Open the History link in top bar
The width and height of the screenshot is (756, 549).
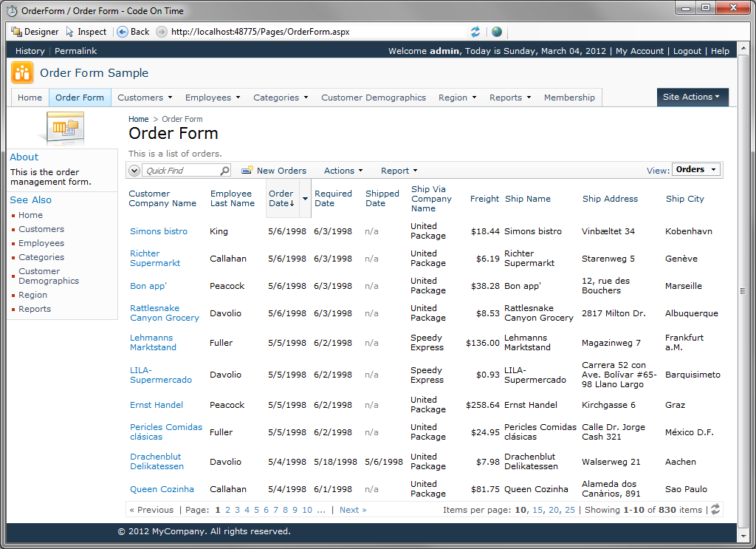pyautogui.click(x=30, y=51)
